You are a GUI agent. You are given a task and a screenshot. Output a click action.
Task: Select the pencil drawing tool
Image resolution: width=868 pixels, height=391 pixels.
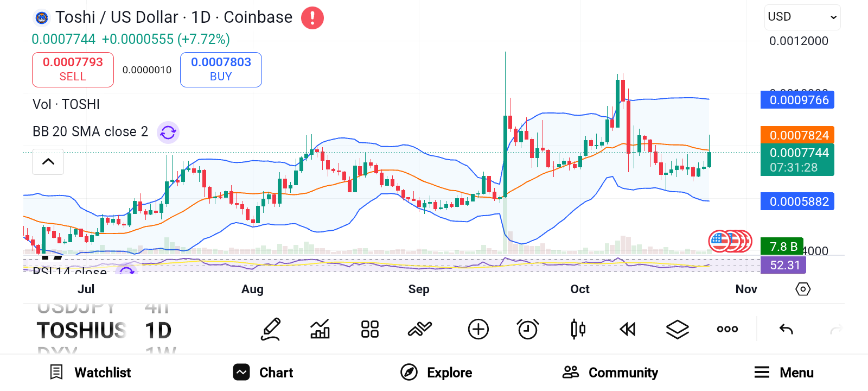pos(271,329)
